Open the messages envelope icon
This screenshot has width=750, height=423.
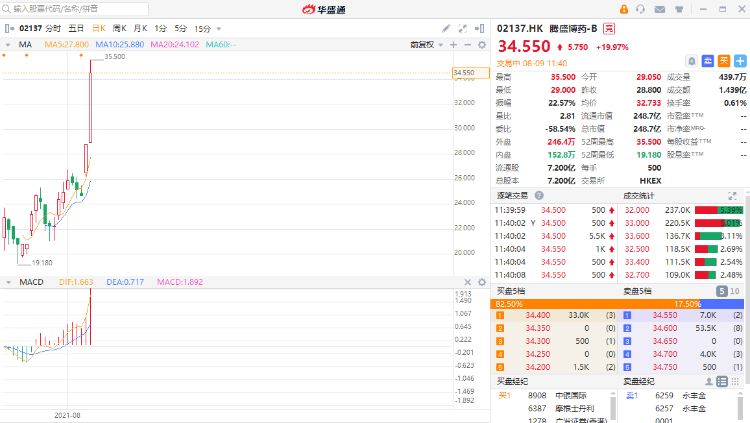(660, 9)
